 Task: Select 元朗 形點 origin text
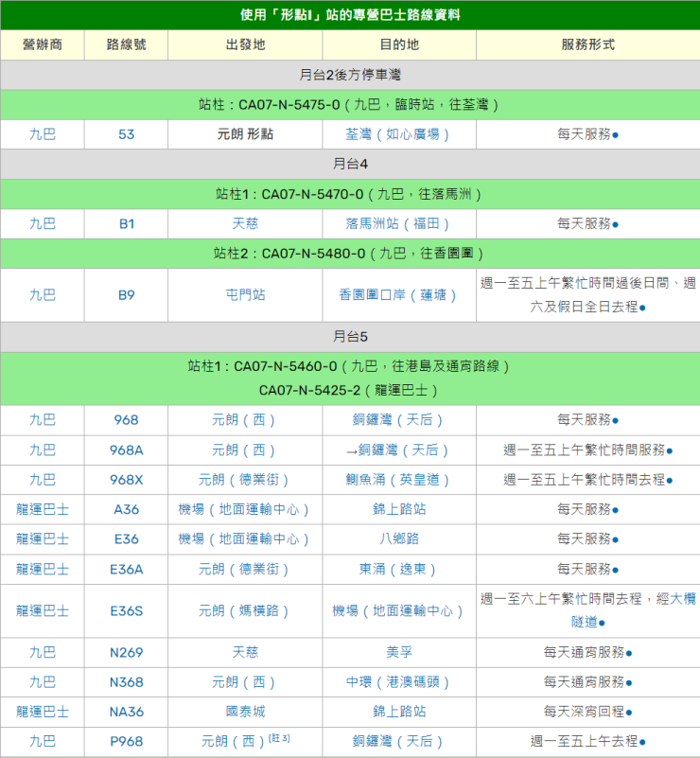[245, 134]
